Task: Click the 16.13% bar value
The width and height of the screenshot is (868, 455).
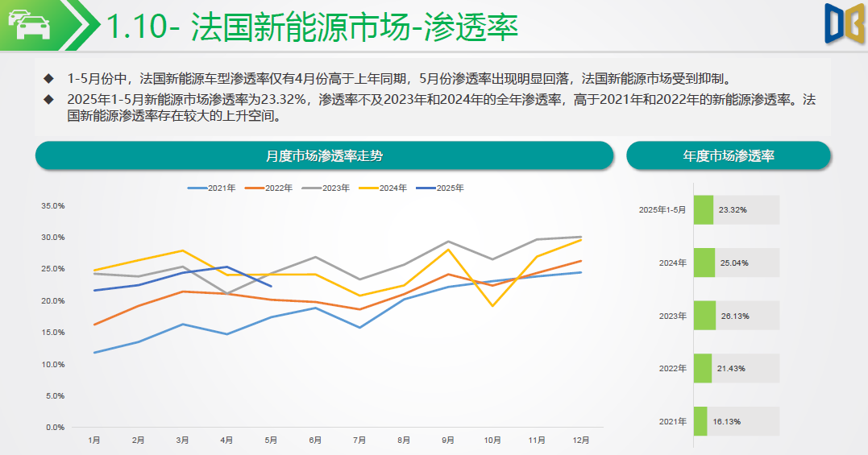Action: pos(727,421)
